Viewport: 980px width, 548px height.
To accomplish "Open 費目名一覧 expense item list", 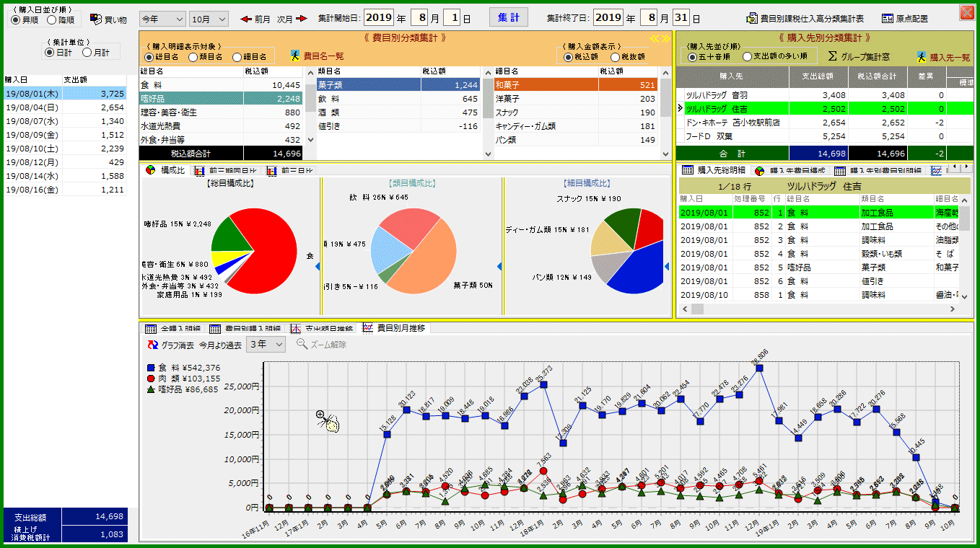I will [x=296, y=56].
